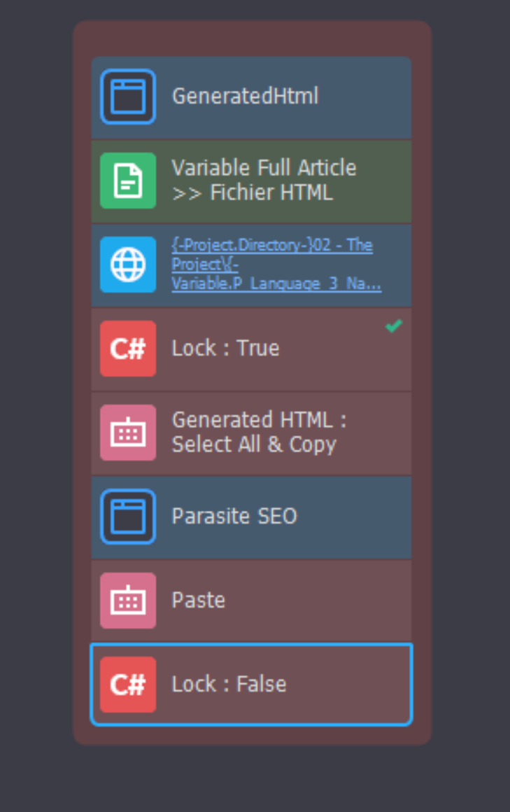Select the Generated HTML : Select All & Copy label
The height and width of the screenshot is (812, 510).
259,432
